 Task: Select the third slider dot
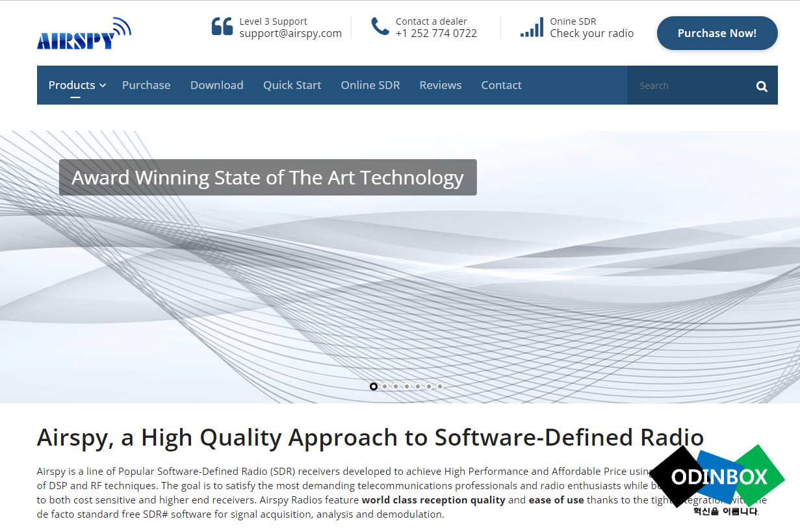tap(396, 386)
